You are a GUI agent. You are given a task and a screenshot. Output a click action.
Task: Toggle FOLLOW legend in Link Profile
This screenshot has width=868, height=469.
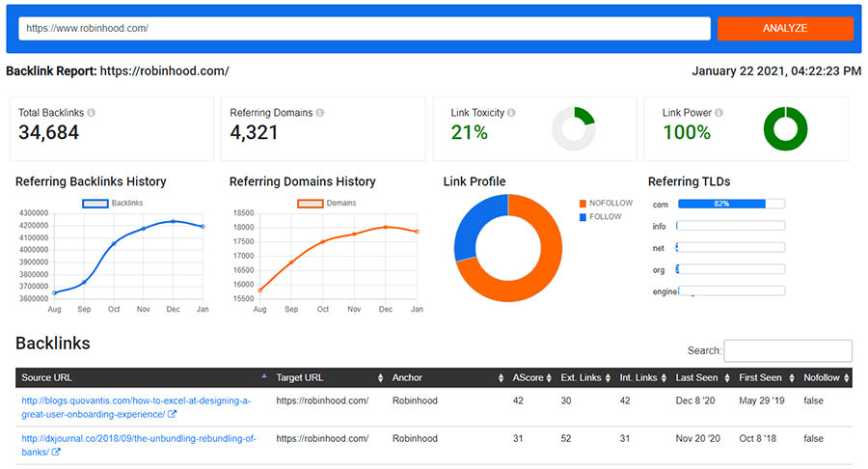click(x=600, y=216)
